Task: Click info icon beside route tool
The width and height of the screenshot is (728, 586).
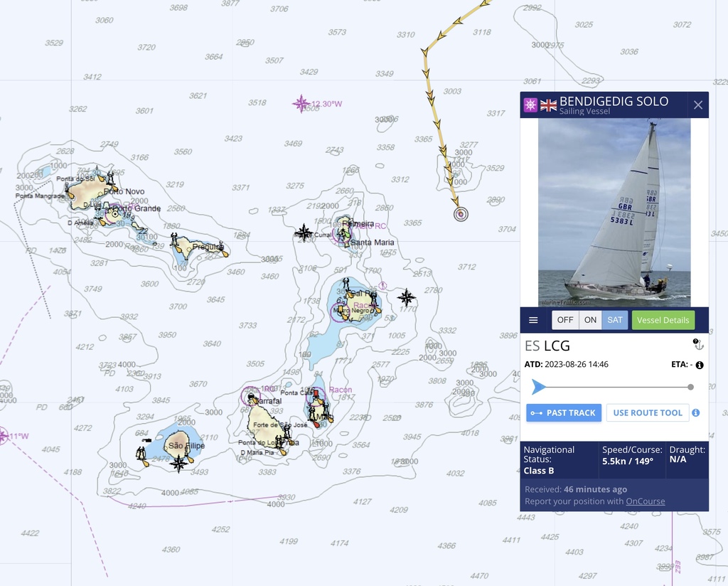Action: click(695, 412)
